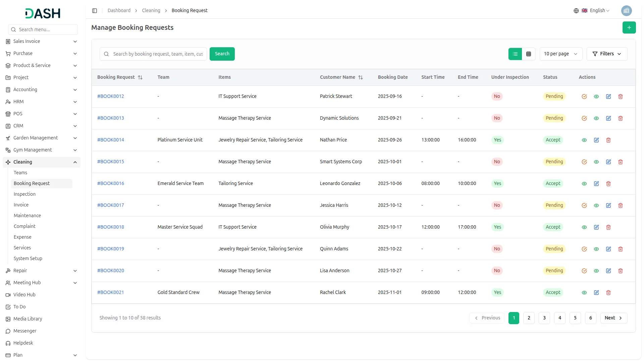This screenshot has height=362, width=644.
Task: Approve booking #BOOK0020 with check icon
Action: coord(584,271)
